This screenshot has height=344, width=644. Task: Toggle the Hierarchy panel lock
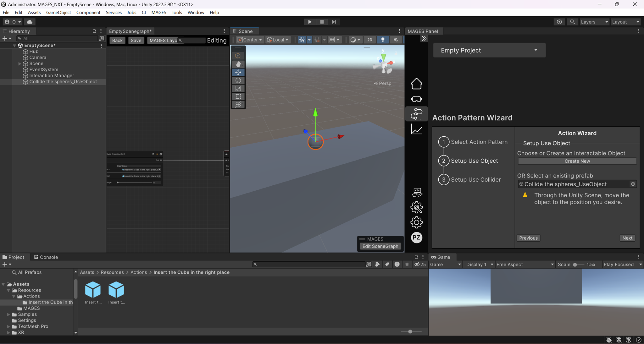coord(94,31)
